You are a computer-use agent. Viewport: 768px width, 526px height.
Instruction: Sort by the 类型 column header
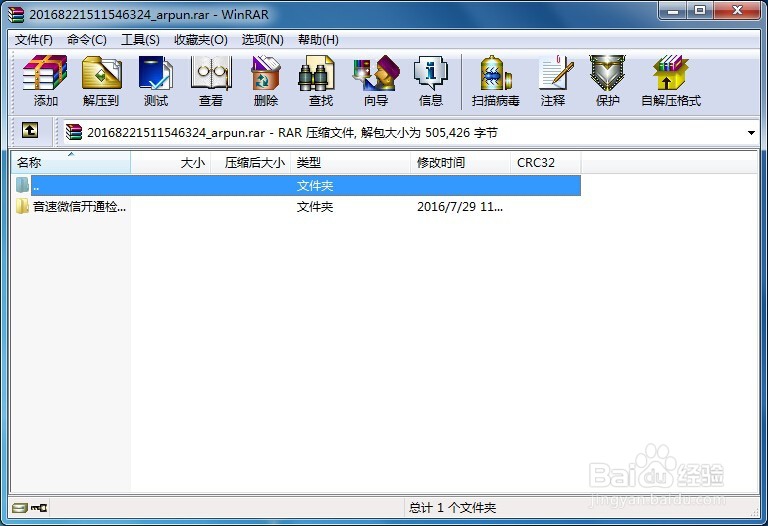[351, 163]
